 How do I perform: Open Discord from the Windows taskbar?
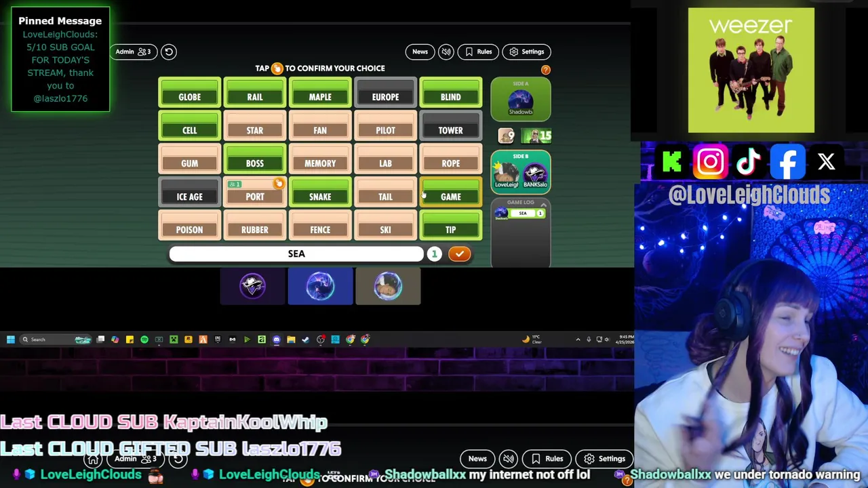[x=277, y=340]
